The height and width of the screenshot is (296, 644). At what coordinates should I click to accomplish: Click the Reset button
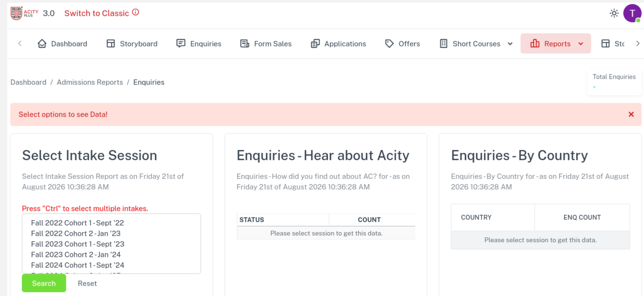[87, 283]
